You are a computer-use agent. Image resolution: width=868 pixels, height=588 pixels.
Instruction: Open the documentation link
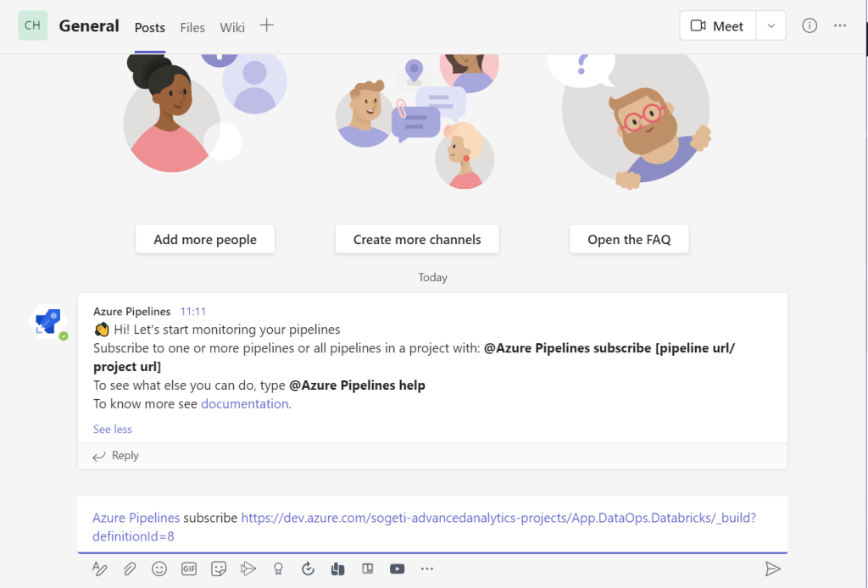tap(245, 404)
